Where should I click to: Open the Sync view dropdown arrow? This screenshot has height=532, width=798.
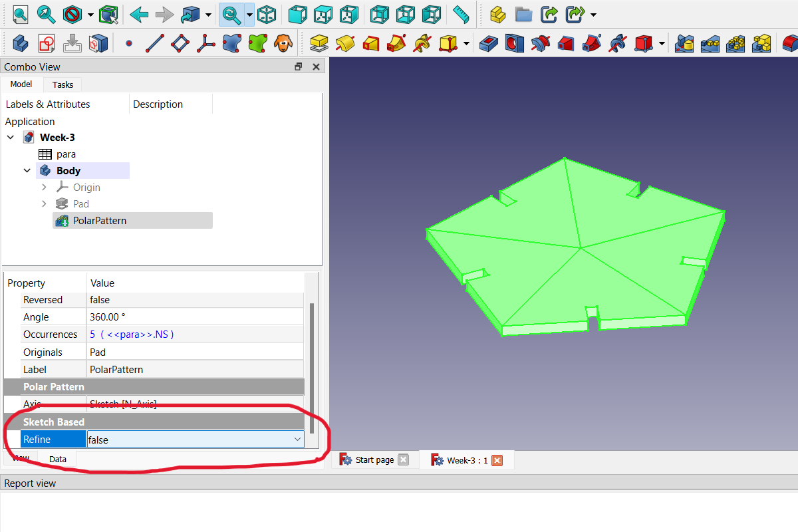coord(249,14)
